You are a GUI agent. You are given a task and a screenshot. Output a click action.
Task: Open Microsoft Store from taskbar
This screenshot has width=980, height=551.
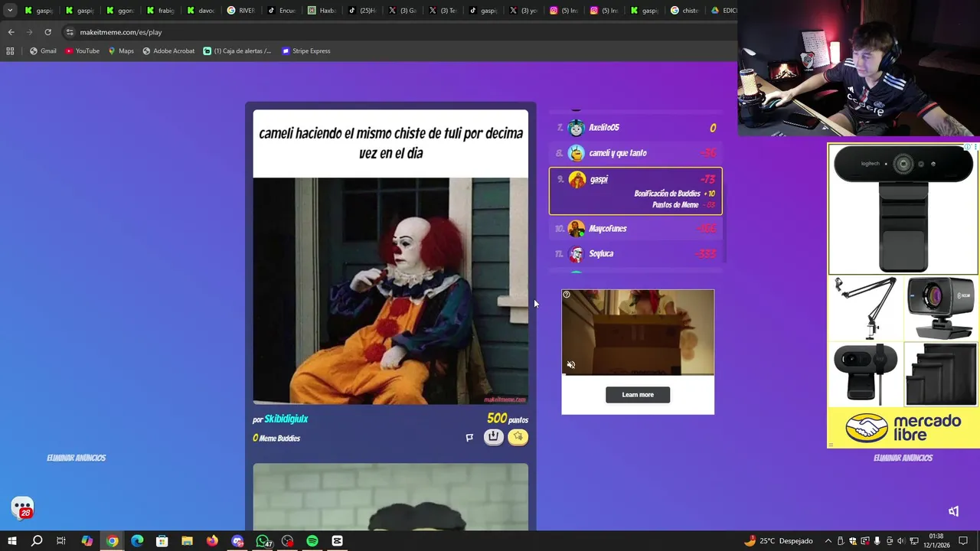point(162,541)
